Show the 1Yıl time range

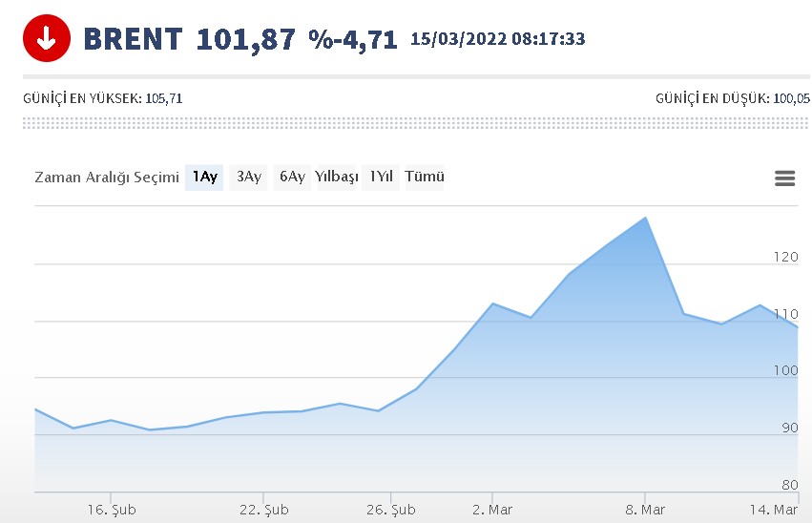381,178
